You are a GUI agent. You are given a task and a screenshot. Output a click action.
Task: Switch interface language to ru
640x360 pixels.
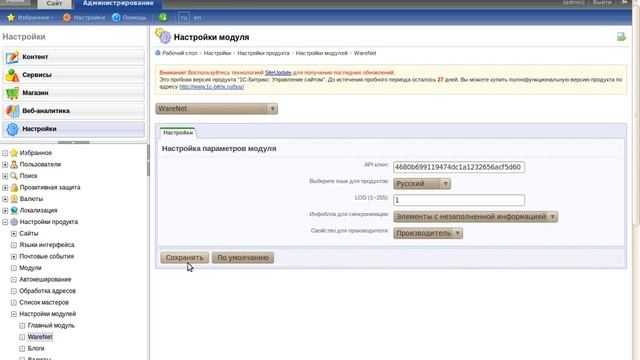(184, 18)
